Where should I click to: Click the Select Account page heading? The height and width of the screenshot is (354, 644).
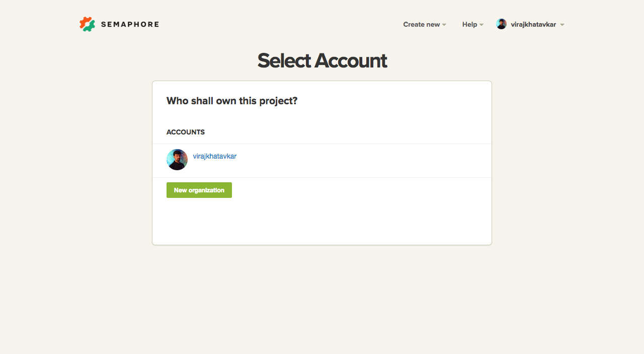pyautogui.click(x=322, y=61)
